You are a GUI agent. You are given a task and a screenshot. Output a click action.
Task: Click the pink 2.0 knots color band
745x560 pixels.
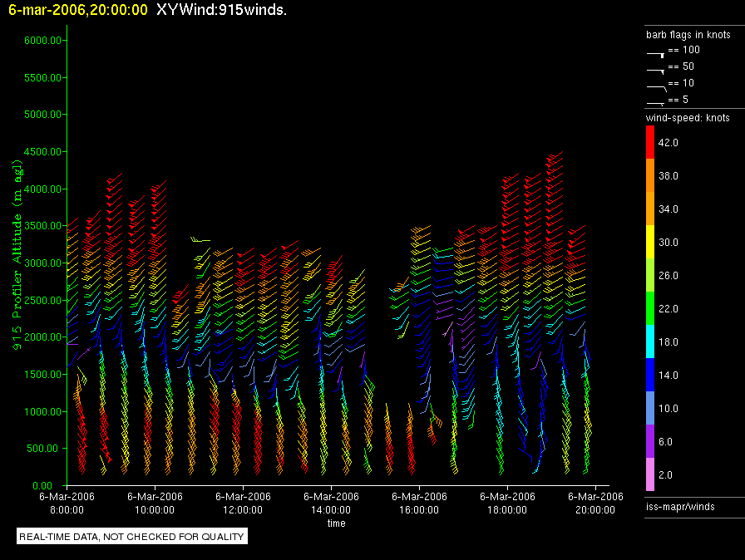click(x=650, y=474)
